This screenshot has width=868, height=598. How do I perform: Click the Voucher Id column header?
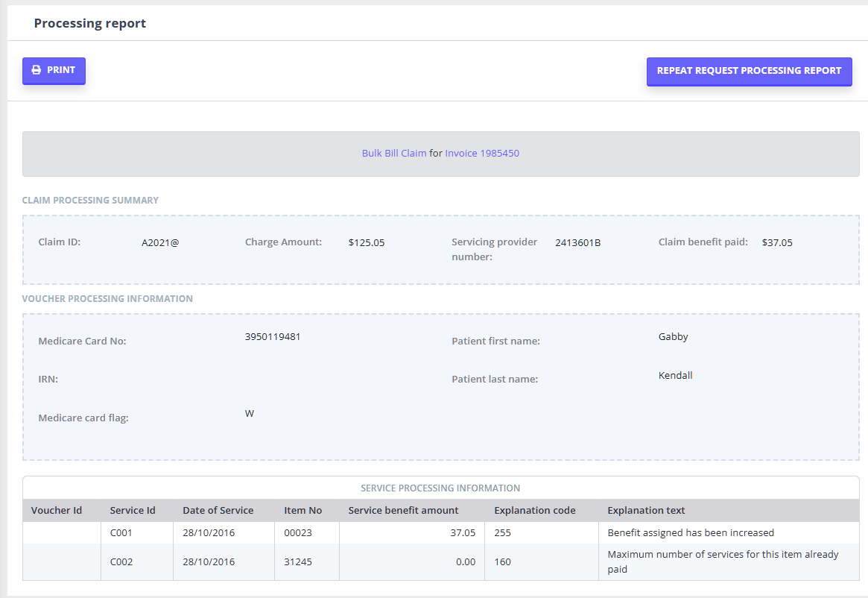57,511
